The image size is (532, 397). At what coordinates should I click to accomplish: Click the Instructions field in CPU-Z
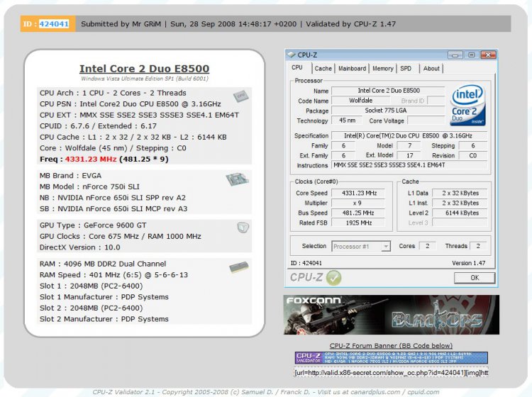coord(409,165)
